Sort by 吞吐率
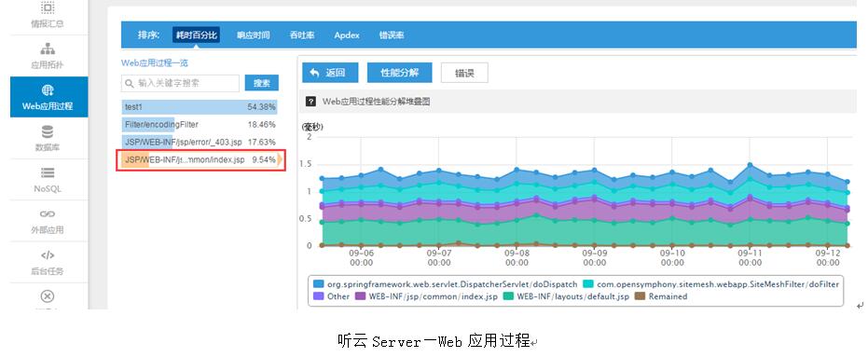Image resolution: width=868 pixels, height=357 pixels. pyautogui.click(x=302, y=34)
